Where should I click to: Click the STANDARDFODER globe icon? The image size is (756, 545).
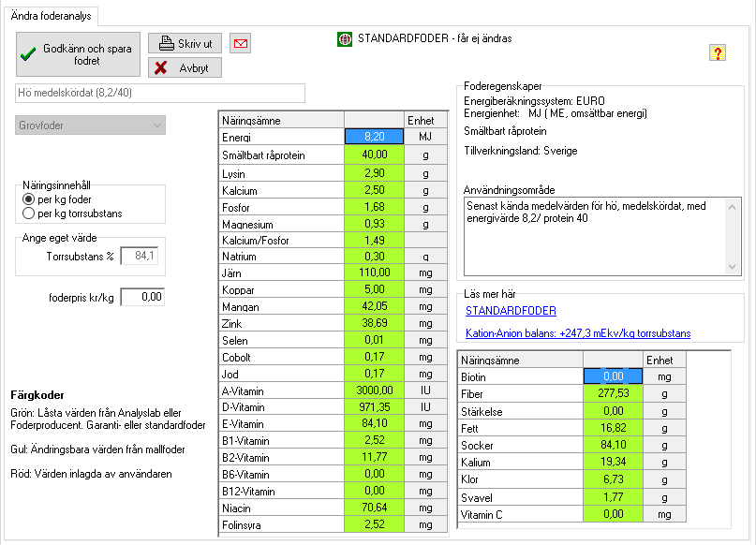(345, 39)
